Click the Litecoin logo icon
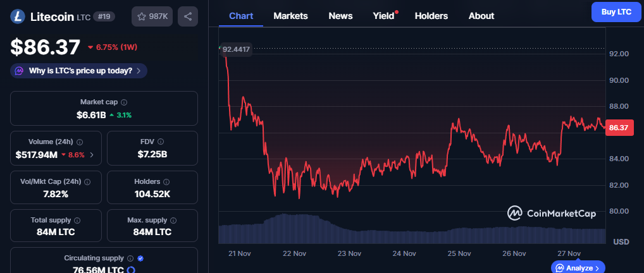644x273 pixels. (x=18, y=16)
